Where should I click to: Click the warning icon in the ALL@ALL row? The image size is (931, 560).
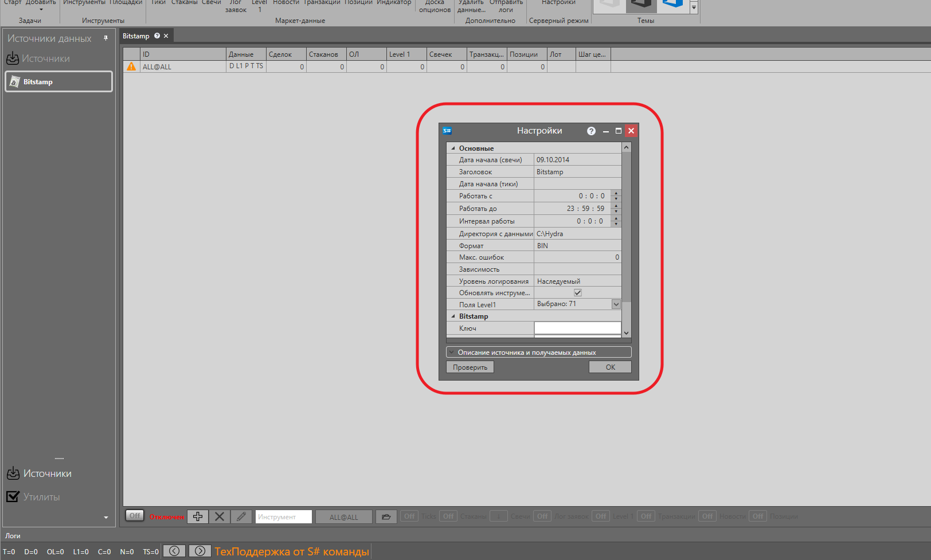pyautogui.click(x=131, y=66)
